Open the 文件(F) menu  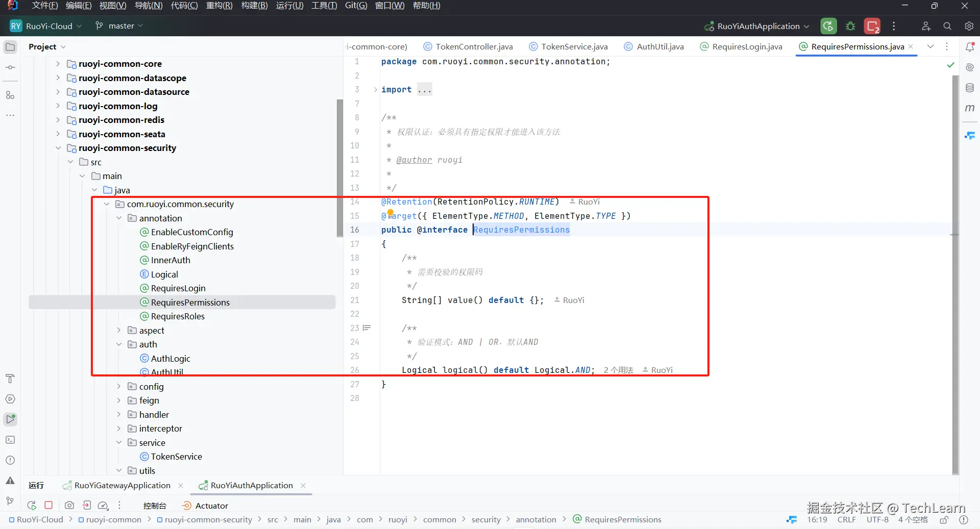coord(45,6)
